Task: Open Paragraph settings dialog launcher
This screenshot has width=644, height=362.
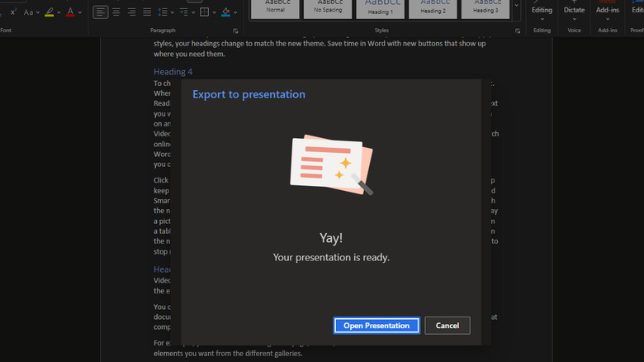Action: click(x=235, y=31)
